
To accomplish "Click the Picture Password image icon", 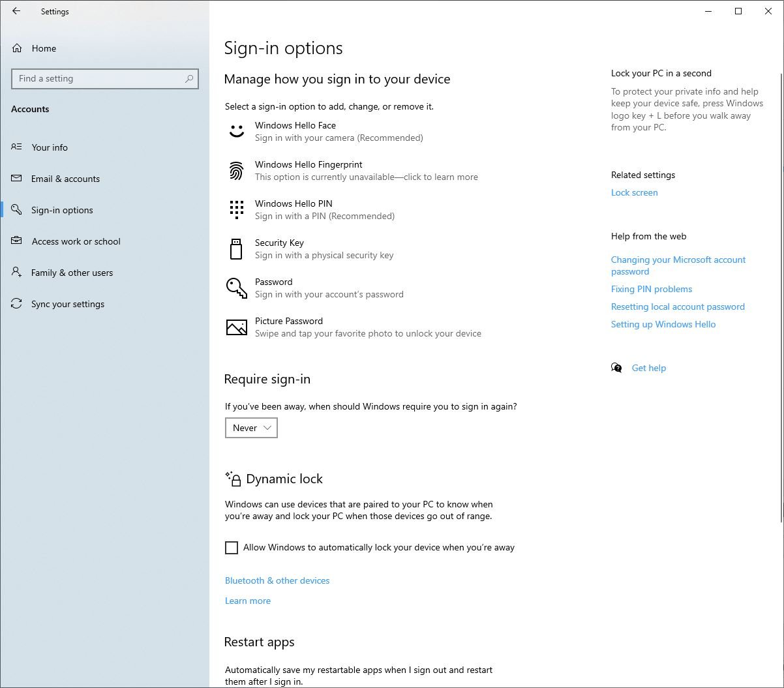I will point(237,327).
